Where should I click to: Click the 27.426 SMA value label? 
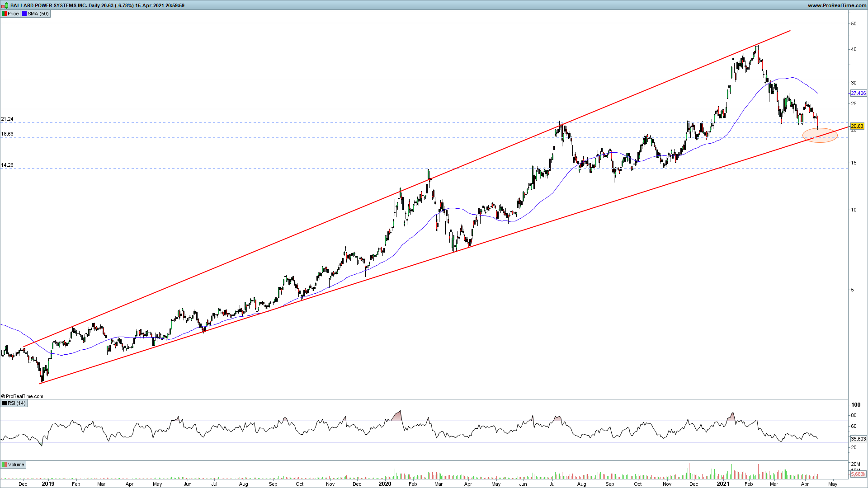click(858, 93)
